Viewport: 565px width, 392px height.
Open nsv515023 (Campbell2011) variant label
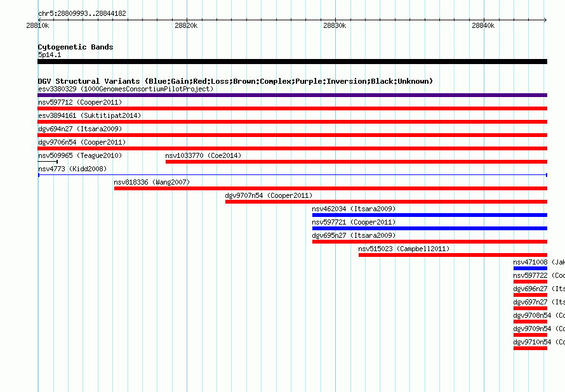[x=404, y=249]
